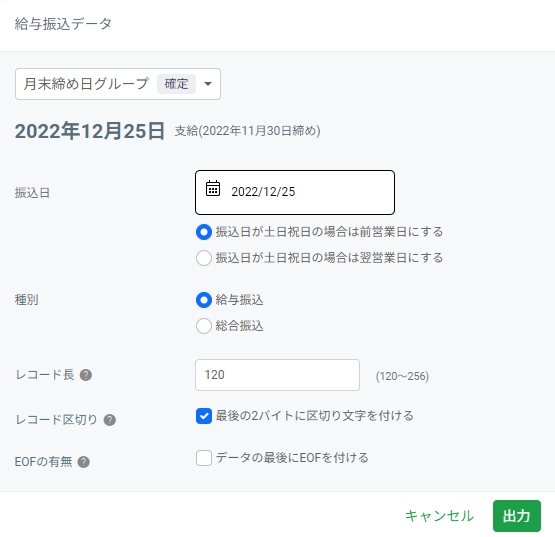Click the help icon next to EOFの有無
The width and height of the screenshot is (555, 537).
pyautogui.click(x=84, y=462)
